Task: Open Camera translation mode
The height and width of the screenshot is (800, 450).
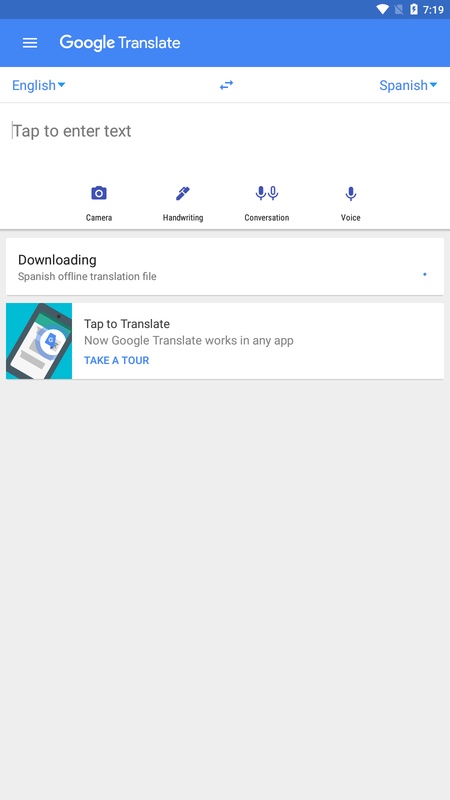Action: tap(98, 193)
